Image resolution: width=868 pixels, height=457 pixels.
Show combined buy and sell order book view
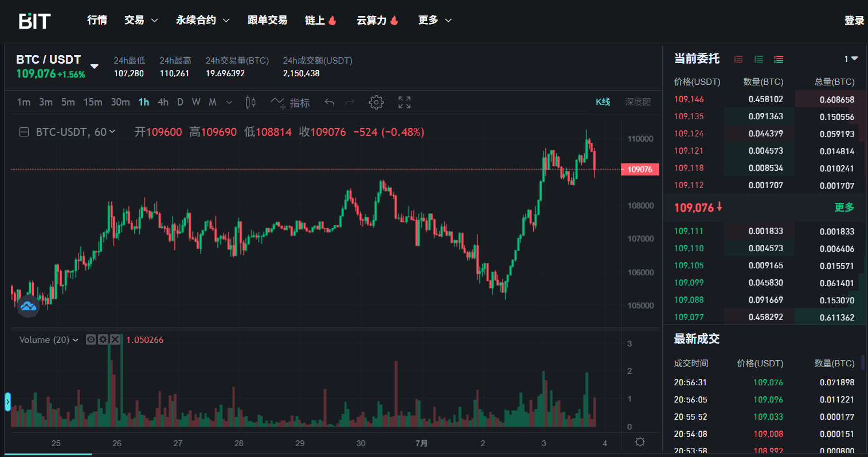tap(779, 59)
